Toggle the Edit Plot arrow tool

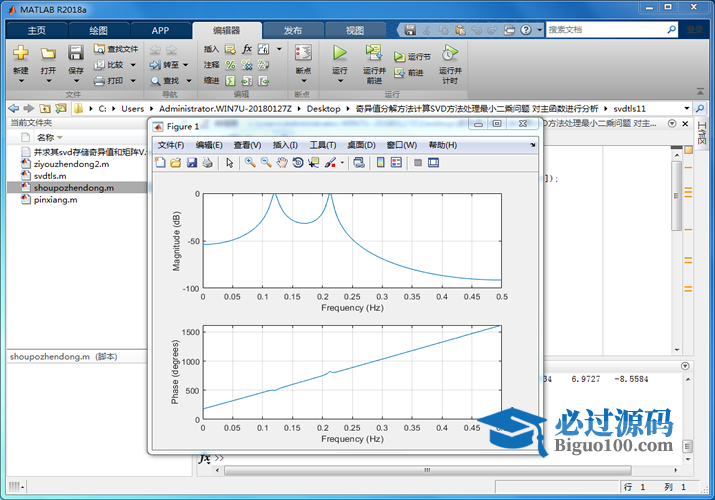229,162
